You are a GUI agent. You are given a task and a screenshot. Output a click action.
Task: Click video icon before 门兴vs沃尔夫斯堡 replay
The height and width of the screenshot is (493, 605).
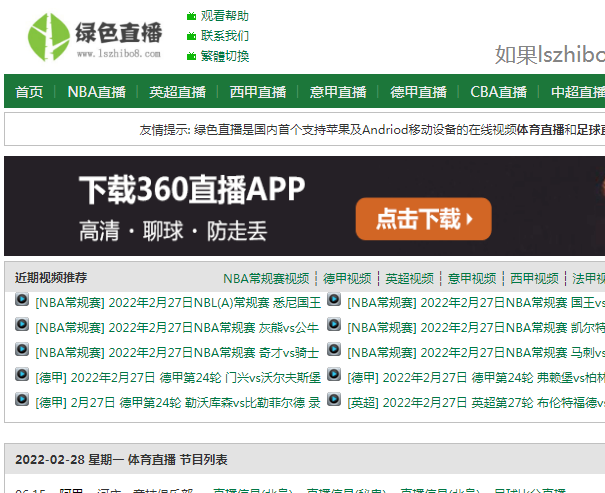pyautogui.click(x=22, y=376)
